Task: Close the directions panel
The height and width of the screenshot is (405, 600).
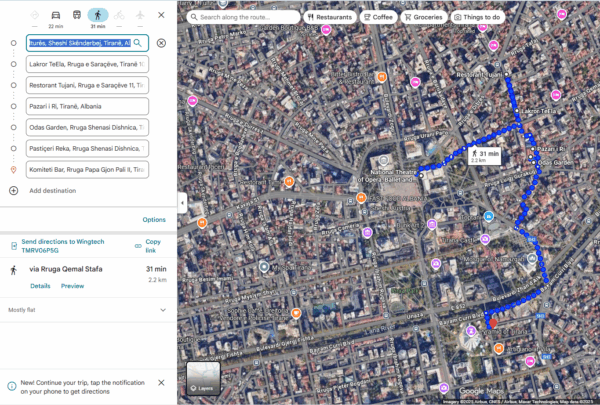Action: point(161,15)
